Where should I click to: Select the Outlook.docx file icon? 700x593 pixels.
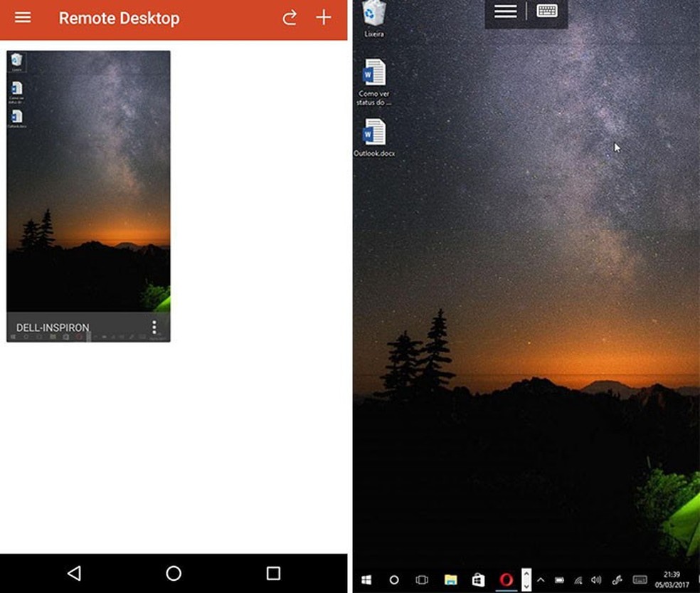point(374,137)
